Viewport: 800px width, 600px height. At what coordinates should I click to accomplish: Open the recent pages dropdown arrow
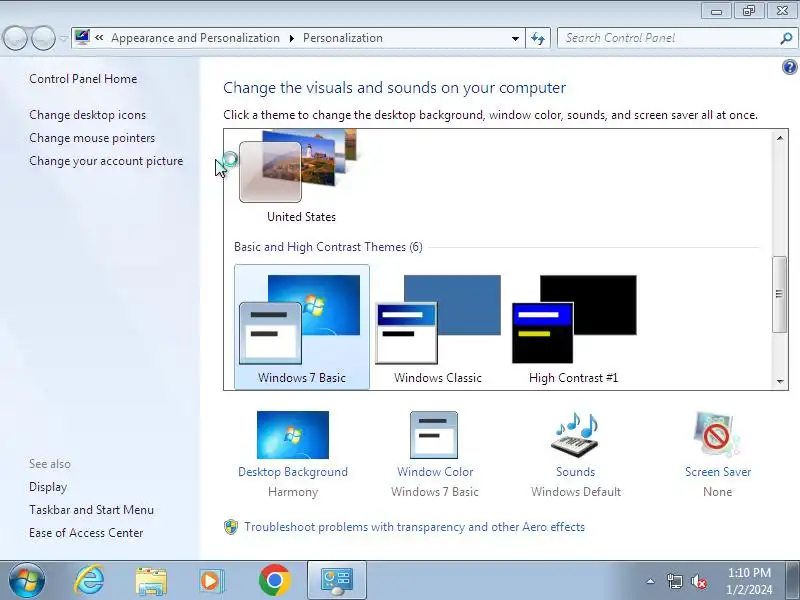[x=63, y=38]
